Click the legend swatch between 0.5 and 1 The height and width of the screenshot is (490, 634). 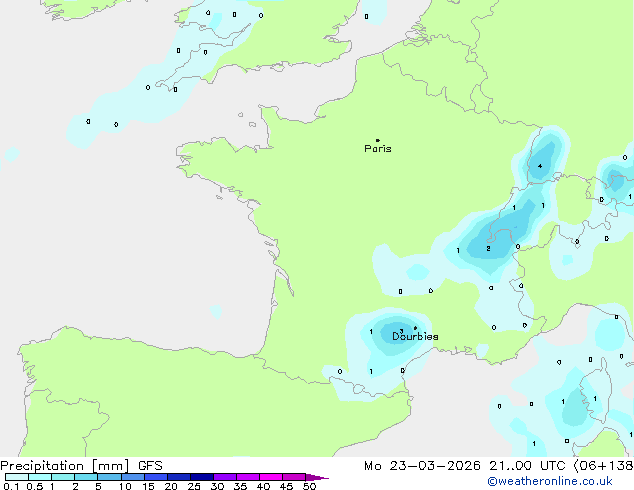click(40, 477)
